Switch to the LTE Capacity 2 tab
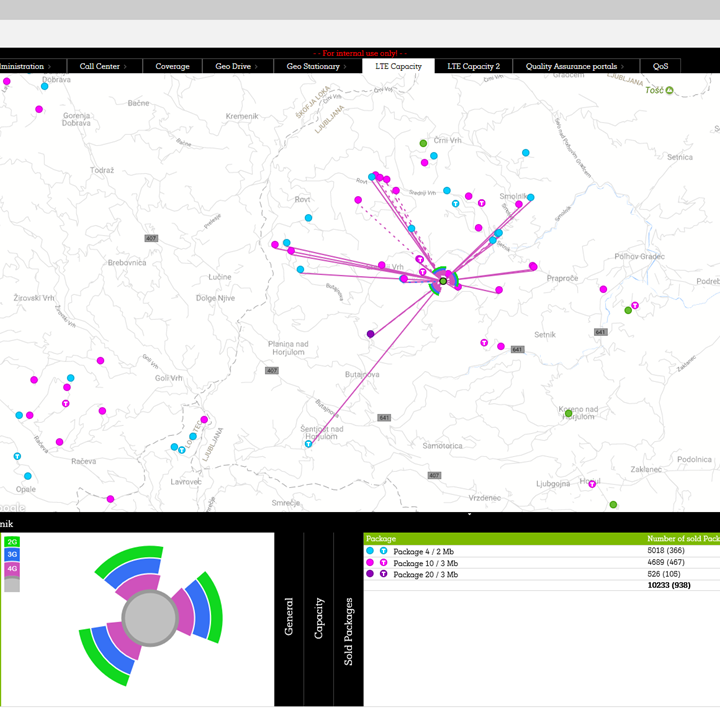The image size is (720, 720). 473,66
